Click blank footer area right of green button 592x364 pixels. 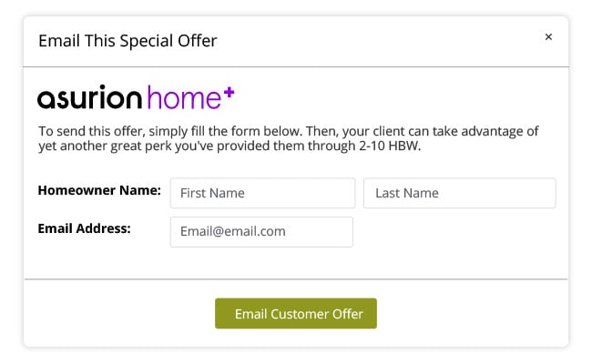pos(474,314)
